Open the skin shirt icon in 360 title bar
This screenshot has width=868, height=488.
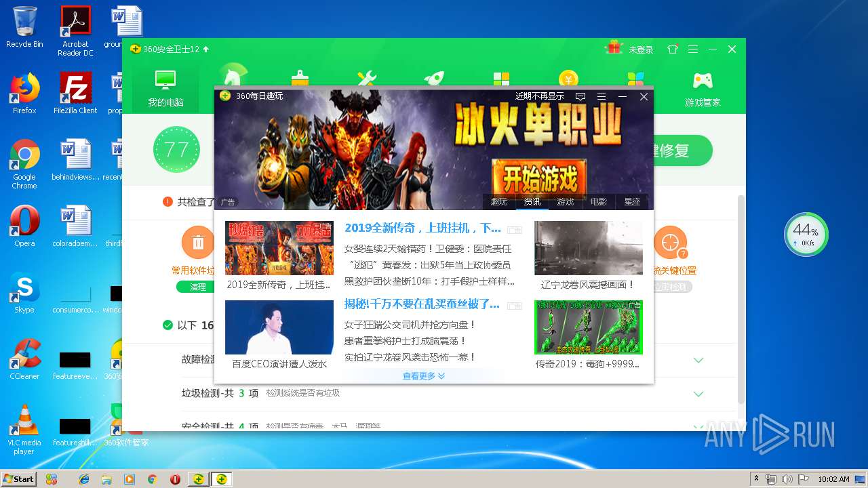673,49
